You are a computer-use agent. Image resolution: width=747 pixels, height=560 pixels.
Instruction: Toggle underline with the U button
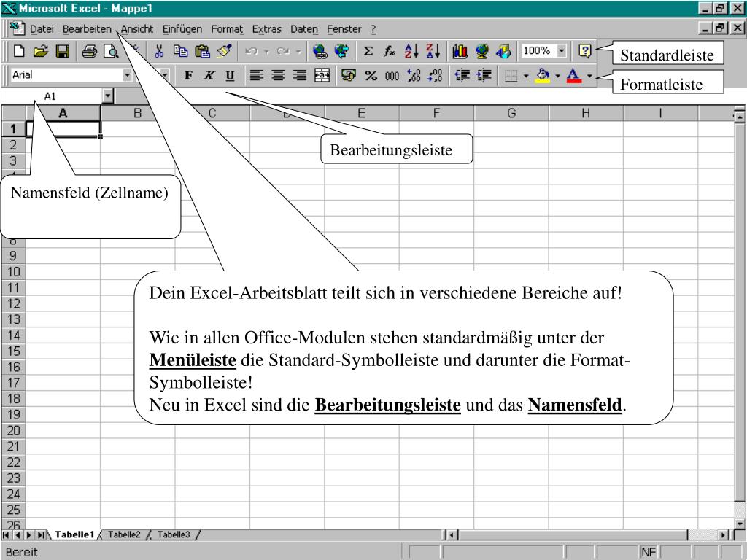coord(230,75)
